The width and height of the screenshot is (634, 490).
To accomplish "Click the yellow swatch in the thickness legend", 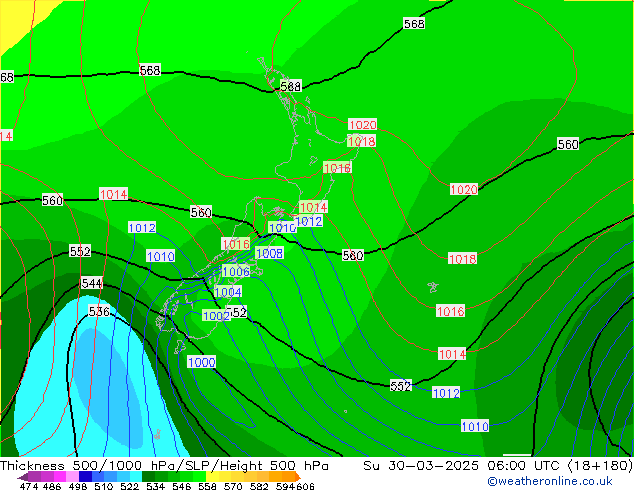I will 213,477.
